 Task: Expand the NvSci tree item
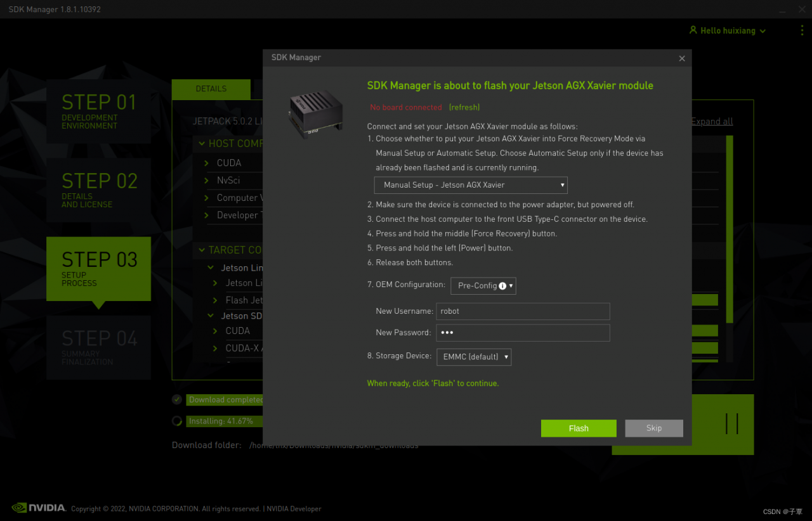tap(207, 181)
